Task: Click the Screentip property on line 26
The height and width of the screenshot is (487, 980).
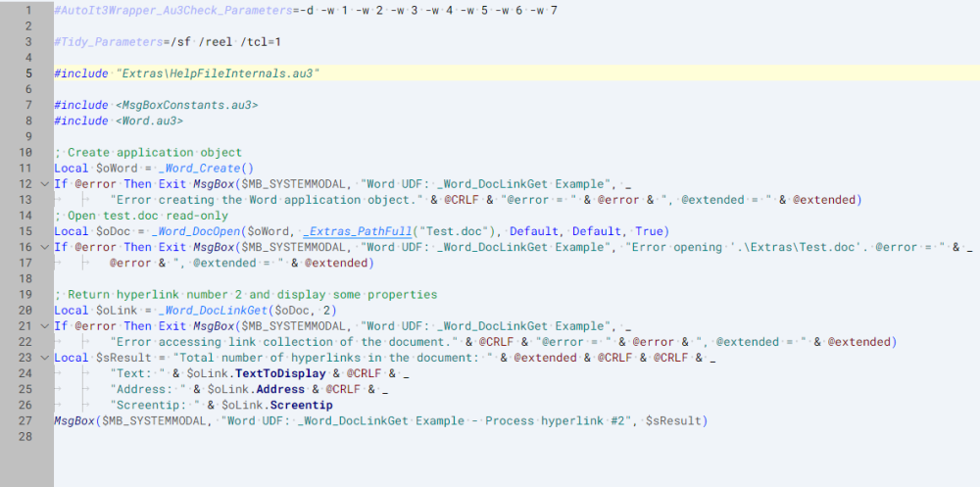Action: click(301, 405)
